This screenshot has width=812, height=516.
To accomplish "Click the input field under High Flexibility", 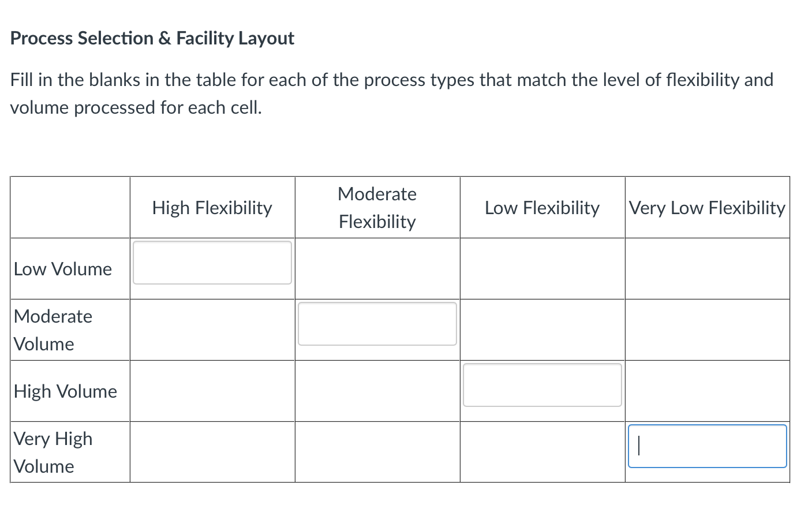I will tap(212, 263).
